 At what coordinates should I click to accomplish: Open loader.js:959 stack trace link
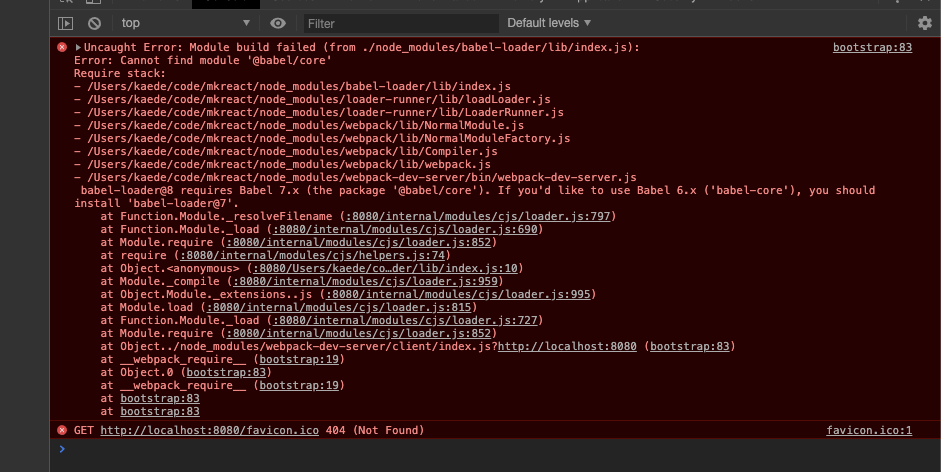(x=365, y=281)
